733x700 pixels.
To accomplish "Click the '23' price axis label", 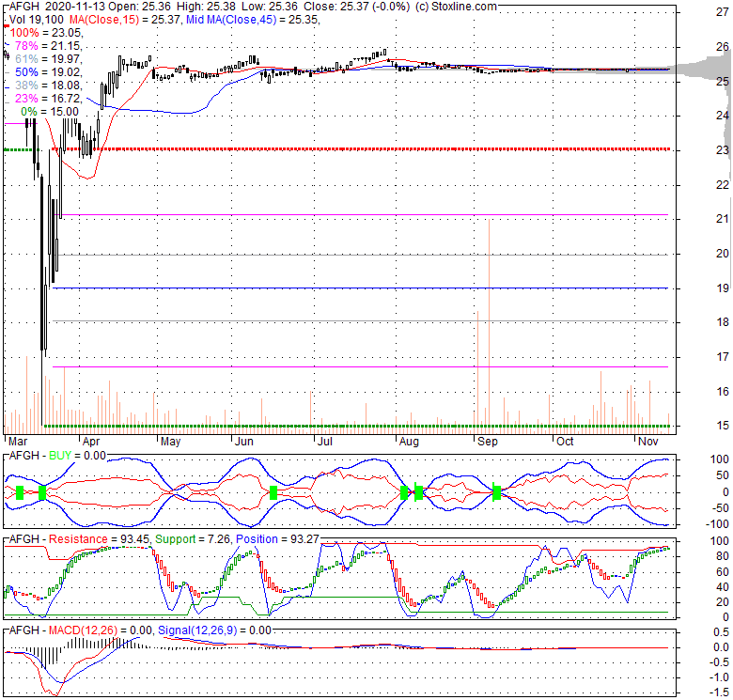I will tap(723, 150).
